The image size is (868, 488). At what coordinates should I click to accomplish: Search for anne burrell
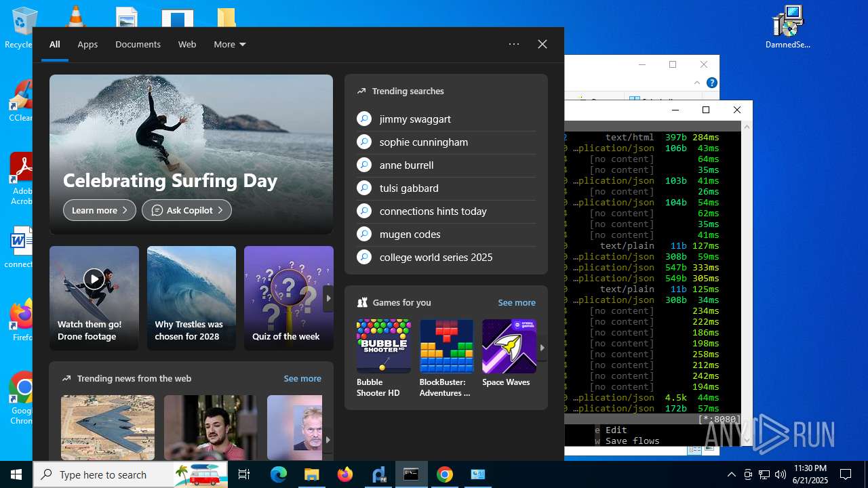point(446,165)
